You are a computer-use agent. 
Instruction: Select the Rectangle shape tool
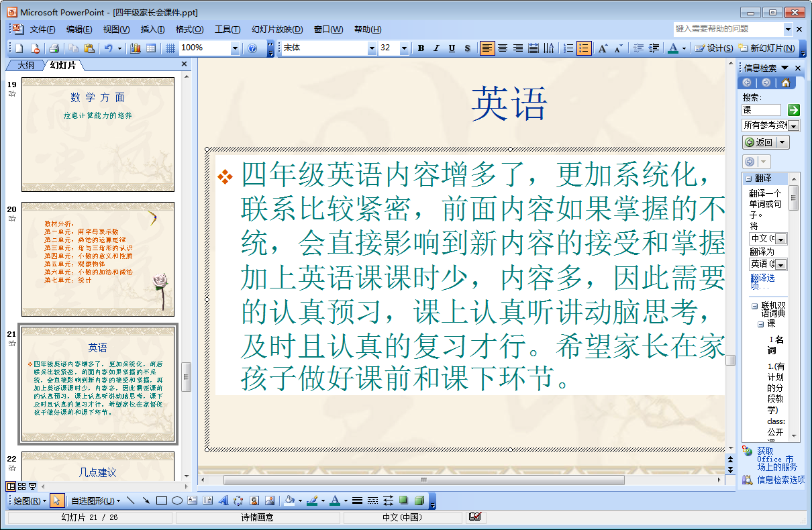pos(161,500)
